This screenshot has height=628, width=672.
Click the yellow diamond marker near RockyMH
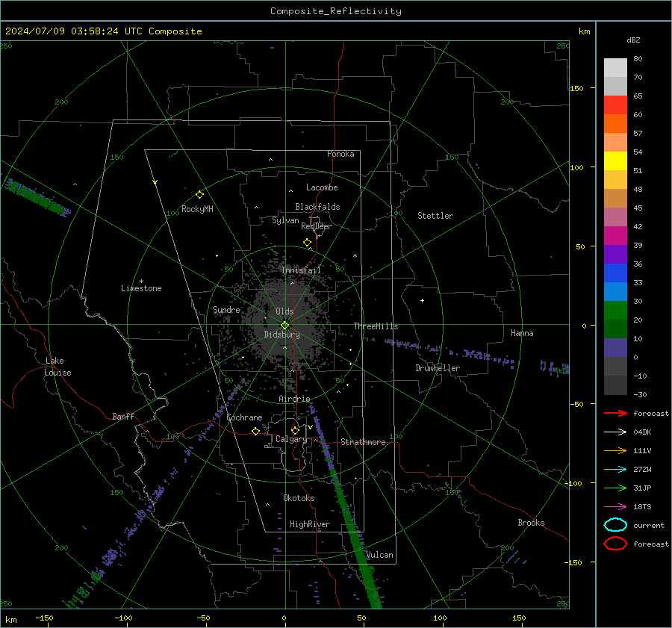[x=199, y=195]
